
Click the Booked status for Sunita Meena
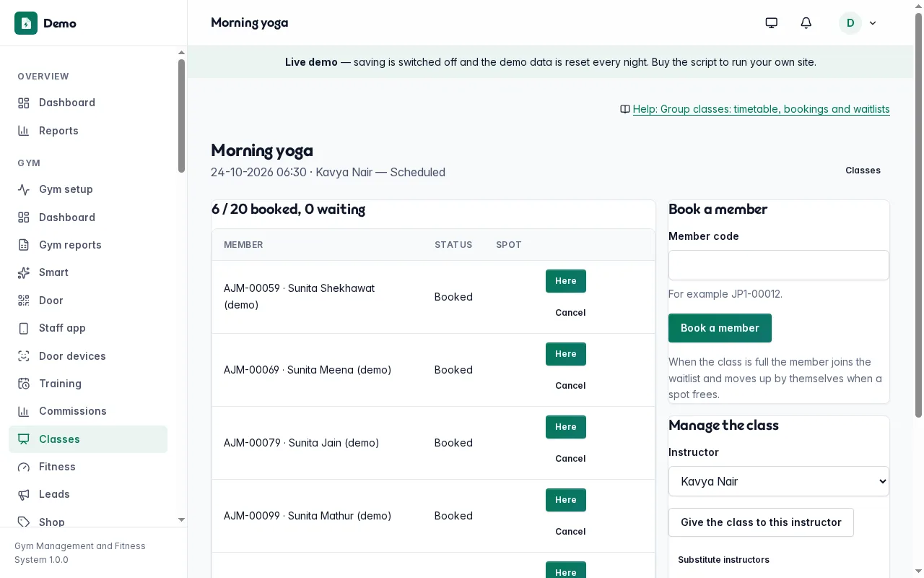click(453, 370)
